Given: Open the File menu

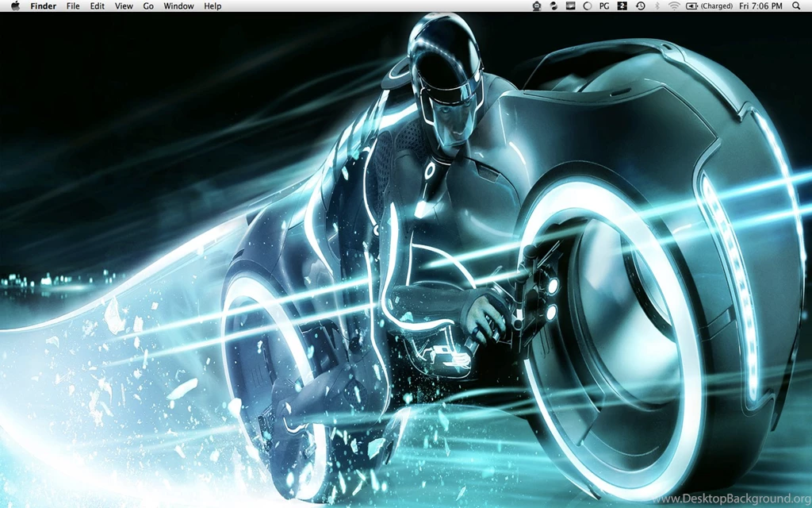Looking at the screenshot, I should coord(73,6).
